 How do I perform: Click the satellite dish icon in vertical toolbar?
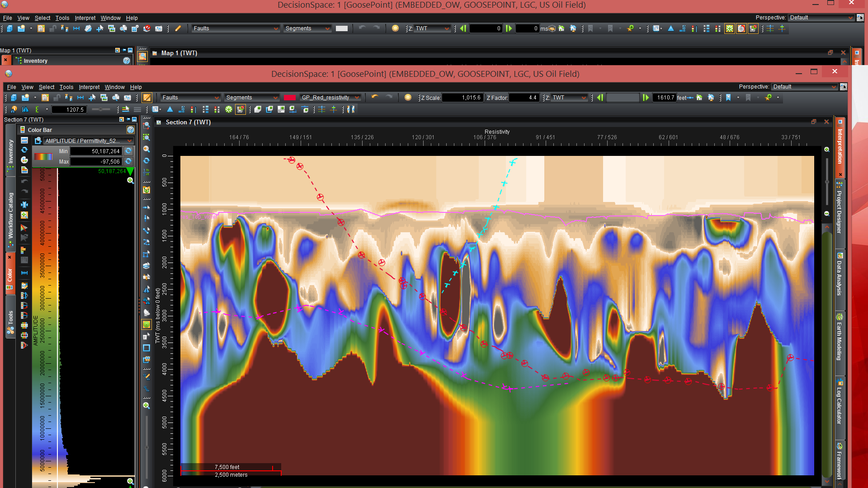146,312
